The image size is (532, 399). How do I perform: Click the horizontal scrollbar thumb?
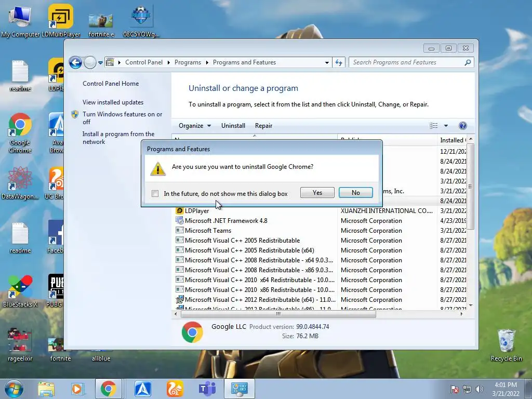[278, 314]
